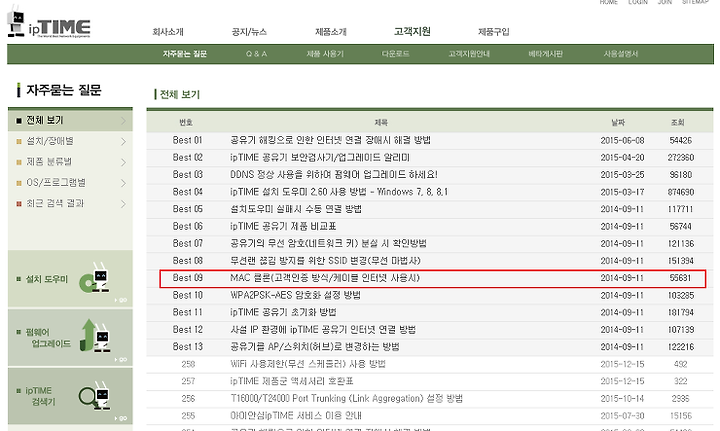Click the Best 13 number cell

pyautogui.click(x=187, y=347)
